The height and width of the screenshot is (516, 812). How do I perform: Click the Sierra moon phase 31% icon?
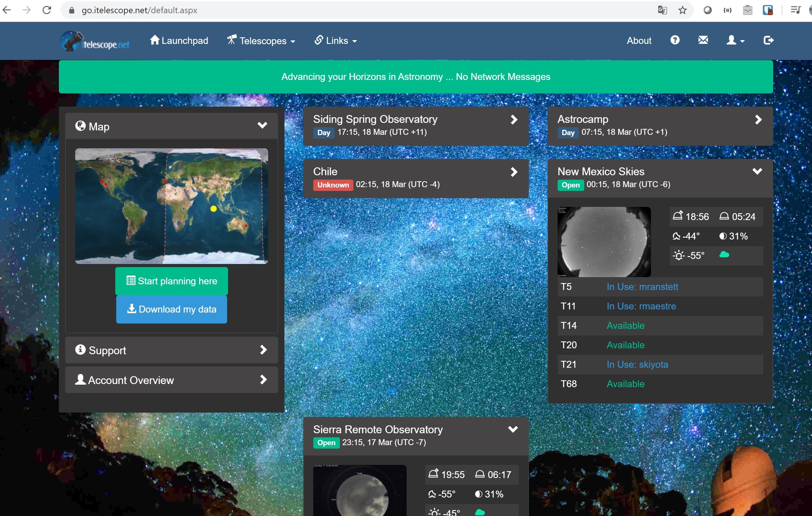(478, 494)
